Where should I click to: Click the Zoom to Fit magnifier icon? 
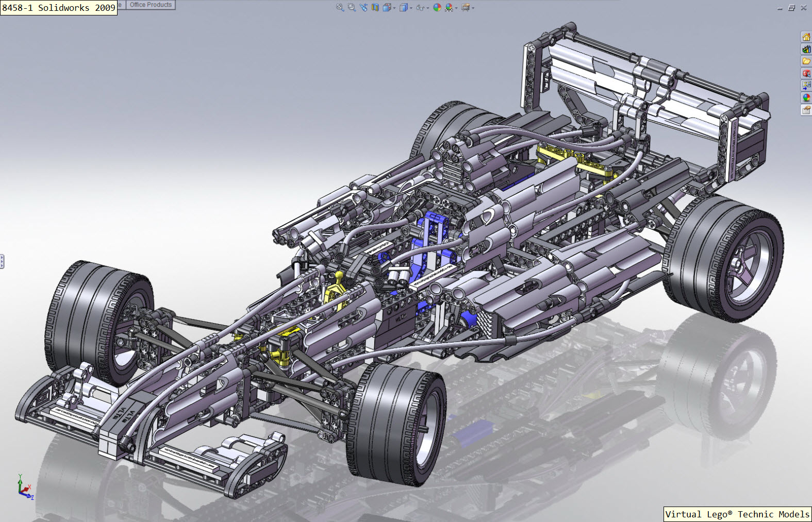coord(340,7)
